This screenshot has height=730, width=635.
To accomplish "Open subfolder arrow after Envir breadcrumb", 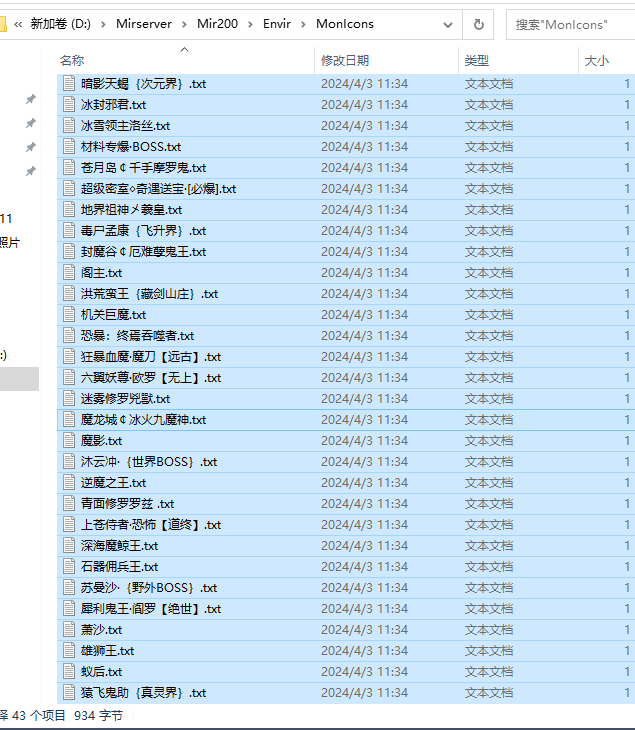I will 304,24.
